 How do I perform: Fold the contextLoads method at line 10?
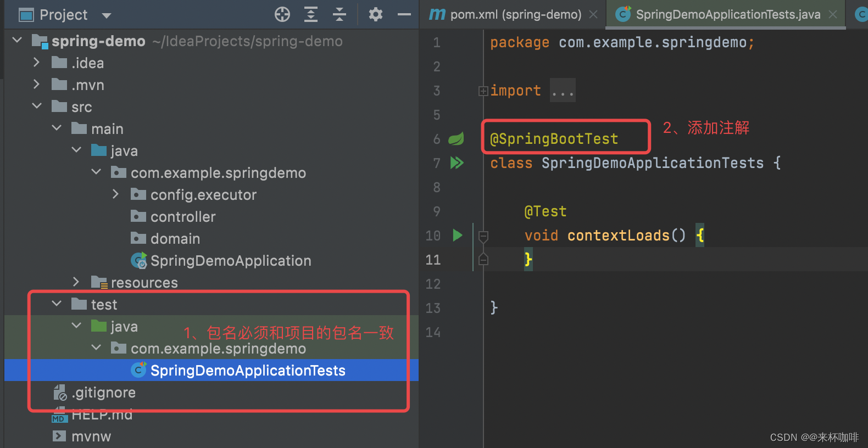coord(483,237)
